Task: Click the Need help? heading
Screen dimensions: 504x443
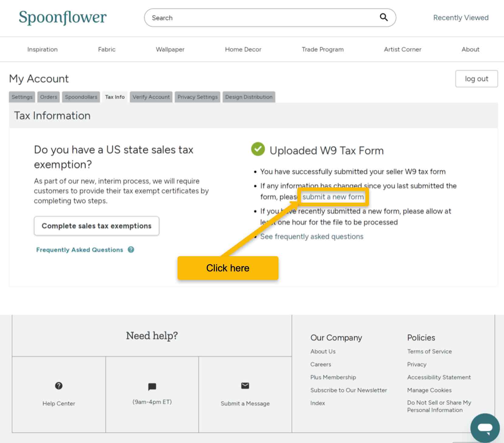Action: (152, 336)
